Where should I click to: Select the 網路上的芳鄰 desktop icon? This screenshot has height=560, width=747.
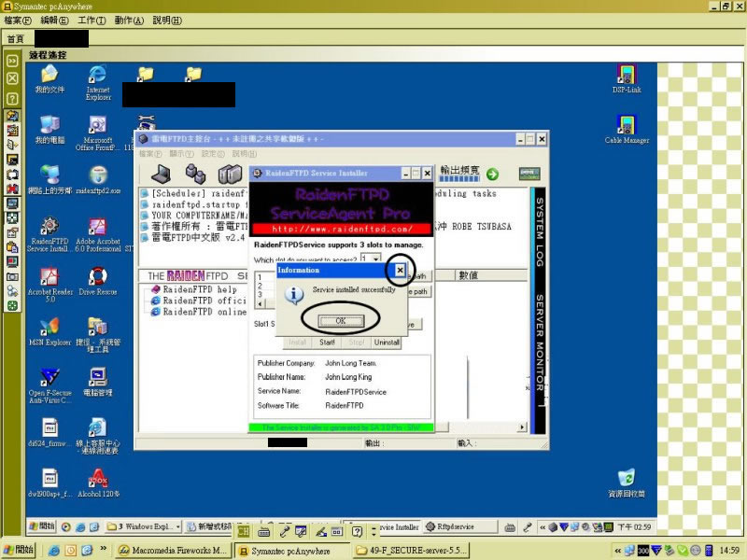tap(49, 180)
